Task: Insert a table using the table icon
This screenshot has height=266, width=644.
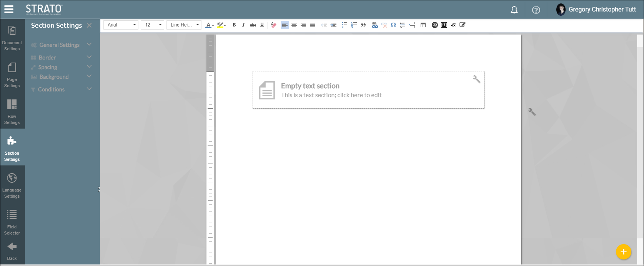Action: click(423, 25)
